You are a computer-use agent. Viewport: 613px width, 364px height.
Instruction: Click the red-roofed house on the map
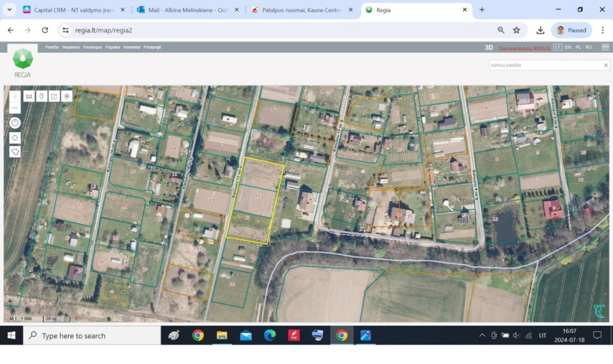coord(553,209)
